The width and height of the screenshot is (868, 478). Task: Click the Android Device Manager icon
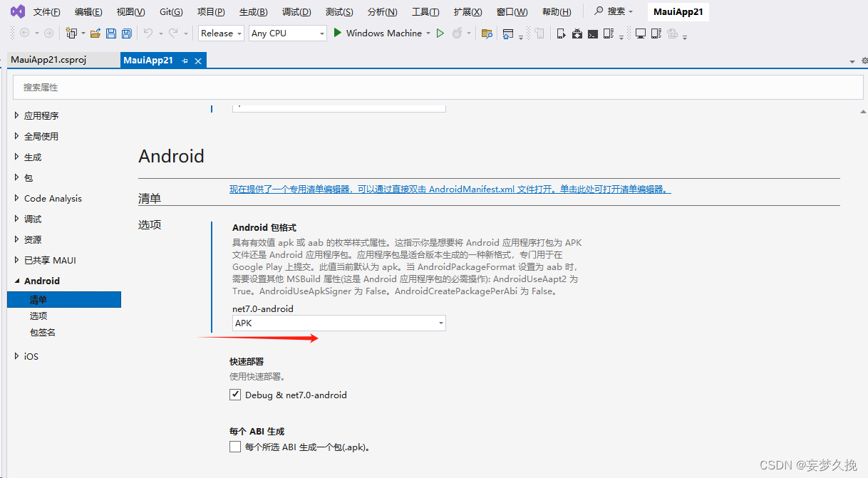(609, 33)
